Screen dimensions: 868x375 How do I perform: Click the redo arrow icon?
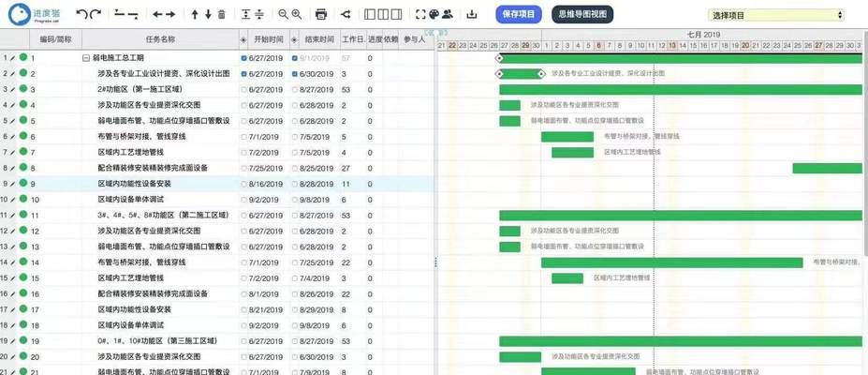pos(96,14)
